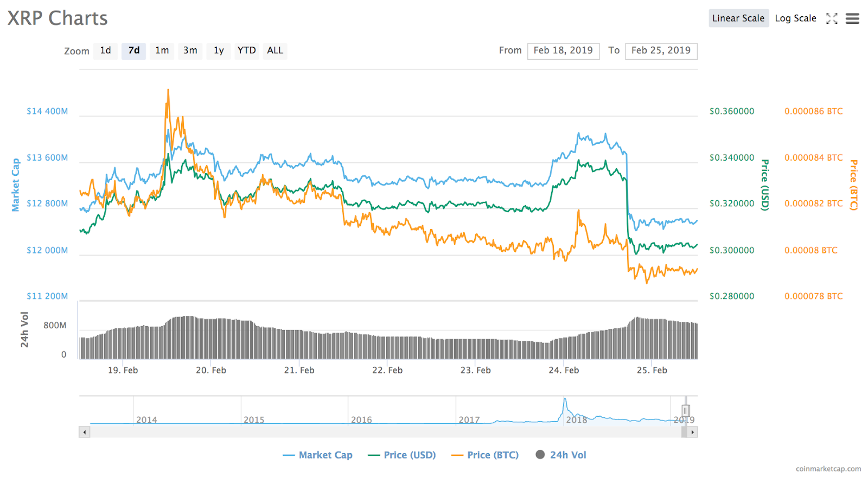Screen dimensions: 868x477
Task: Click the 21. Feb axis label
Action: tap(299, 370)
